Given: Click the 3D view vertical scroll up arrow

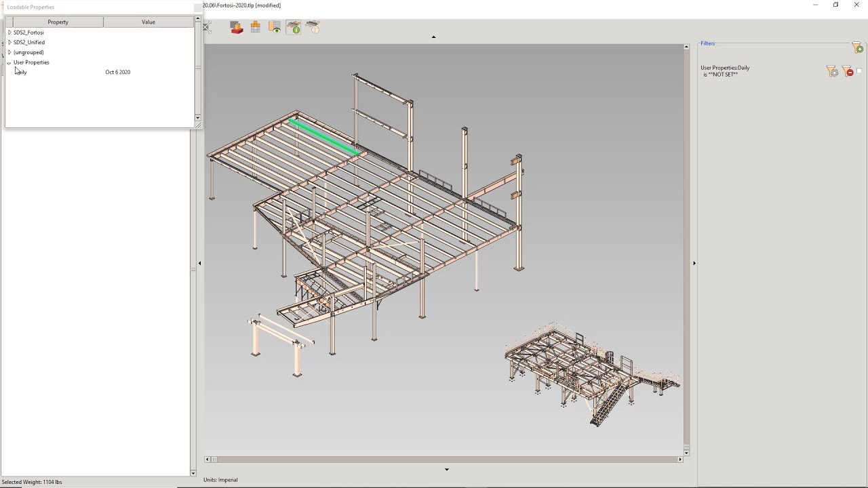Looking at the screenshot, I should tap(686, 47).
